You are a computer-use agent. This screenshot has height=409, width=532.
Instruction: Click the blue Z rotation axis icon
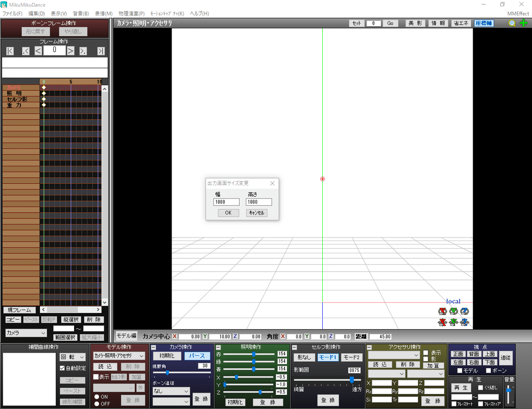464,311
